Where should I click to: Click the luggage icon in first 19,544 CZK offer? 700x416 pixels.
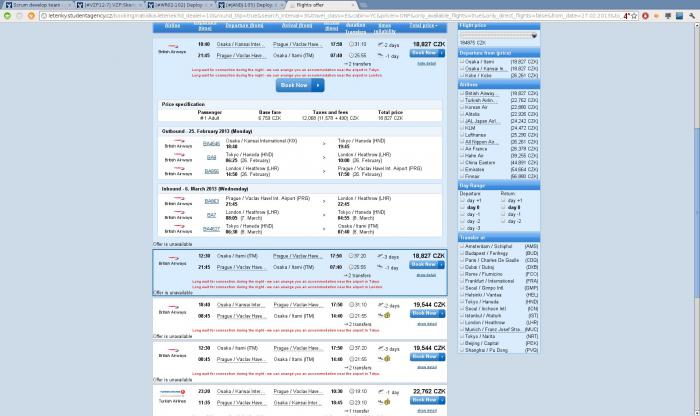387,315
